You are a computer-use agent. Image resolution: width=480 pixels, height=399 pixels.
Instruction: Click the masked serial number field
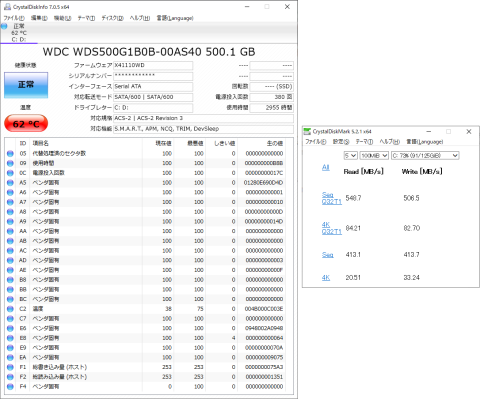[153, 76]
